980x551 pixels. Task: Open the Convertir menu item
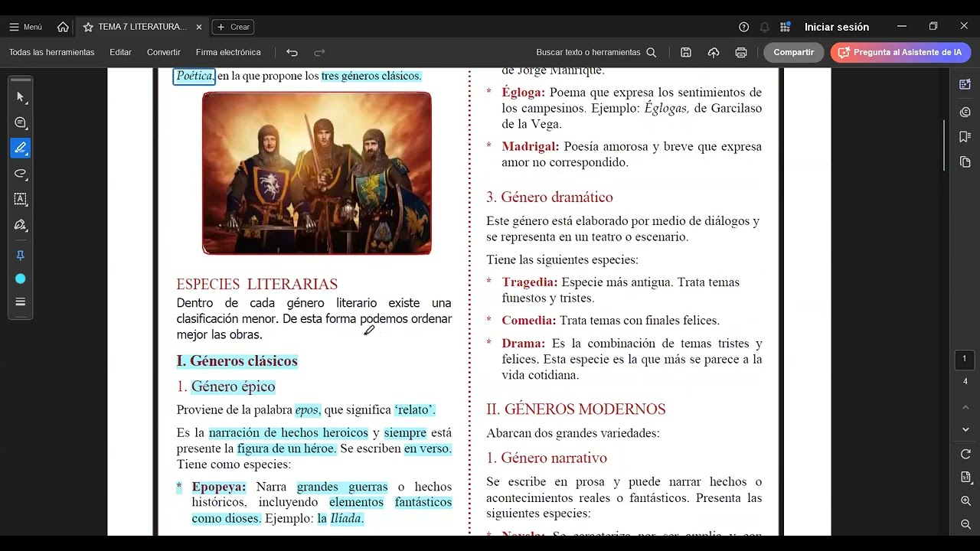tap(164, 52)
